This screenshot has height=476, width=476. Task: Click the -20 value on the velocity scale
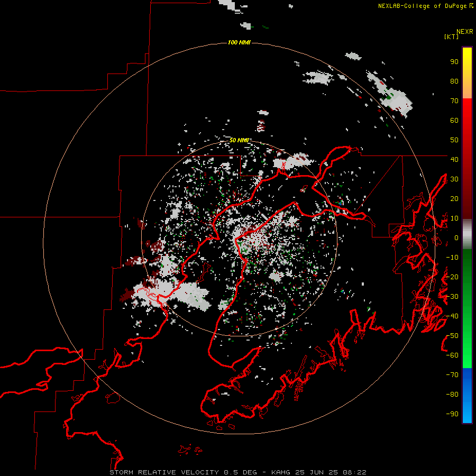point(452,277)
